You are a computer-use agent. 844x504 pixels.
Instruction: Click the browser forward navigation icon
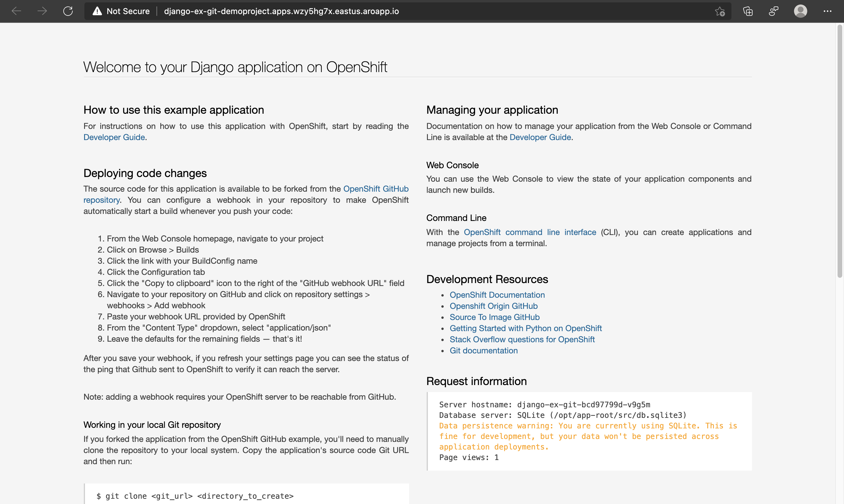42,11
